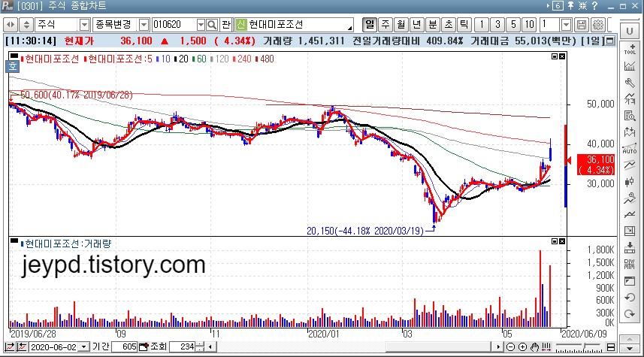Screen dimensions: 644x357
Task: Toggle the 호 quote panel button
Action: 13,66
